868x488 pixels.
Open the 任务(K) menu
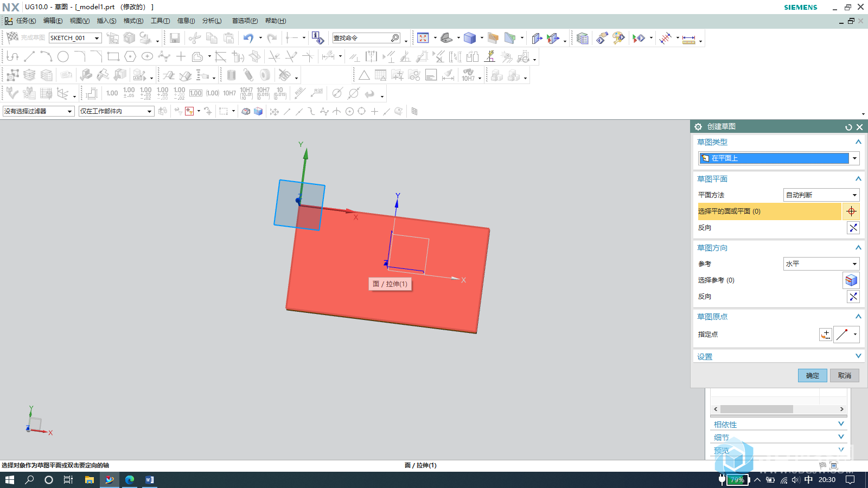tap(25, 21)
